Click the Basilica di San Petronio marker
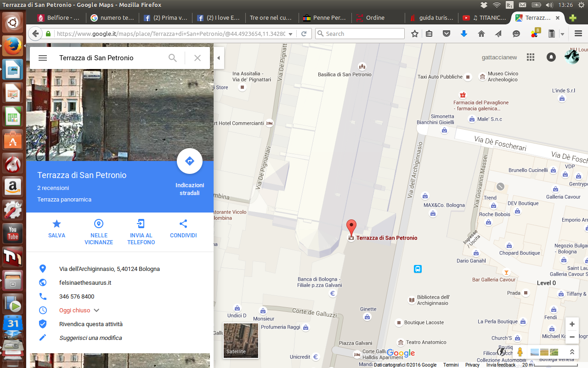588x368 pixels. pyautogui.click(x=362, y=67)
